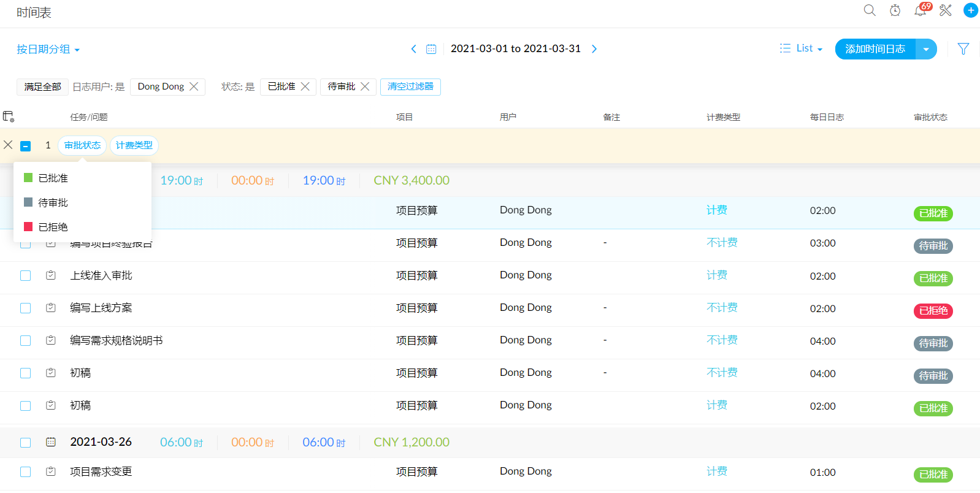The image size is (980, 493).
Task: Click the 计费类型 bulk action button
Action: [x=134, y=145]
